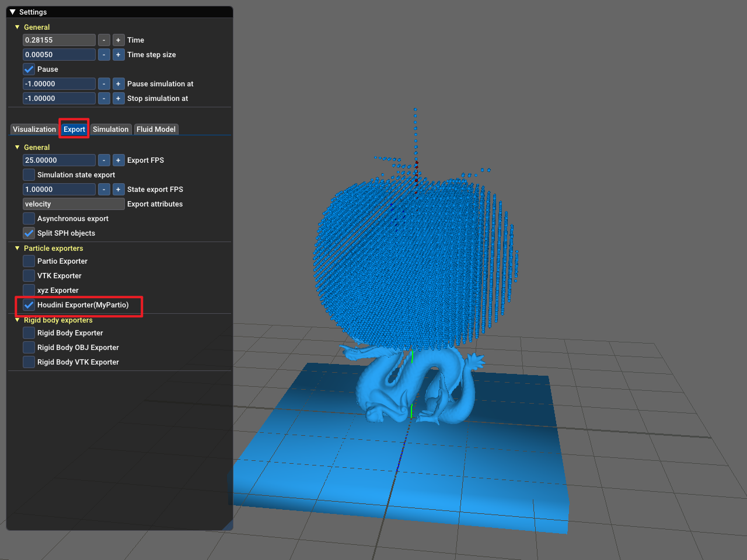The image size is (747, 560).
Task: Increase the Time step size
Action: click(x=118, y=55)
